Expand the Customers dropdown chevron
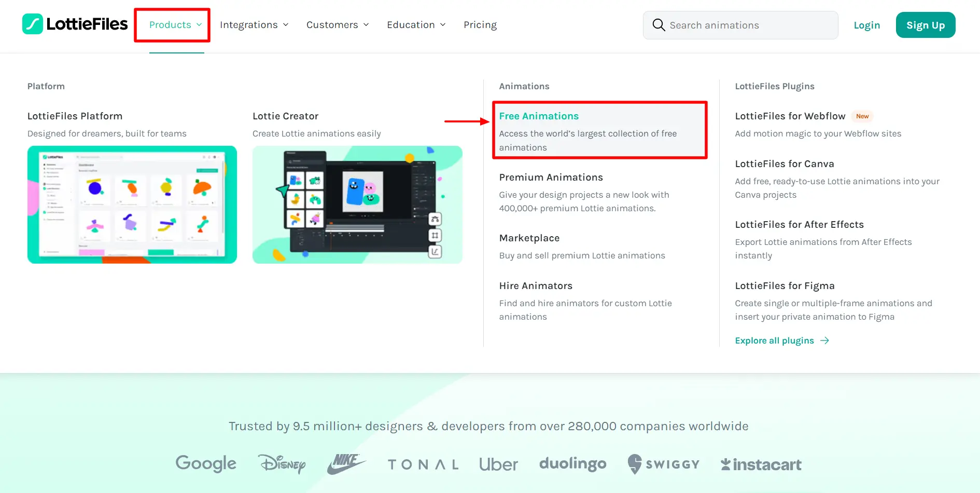The width and height of the screenshot is (980, 493). click(366, 25)
